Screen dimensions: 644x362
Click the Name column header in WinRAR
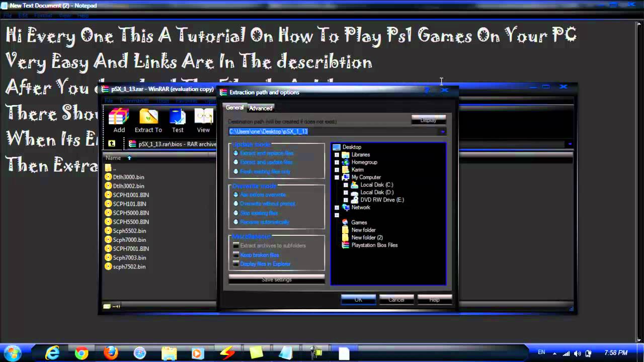113,158
